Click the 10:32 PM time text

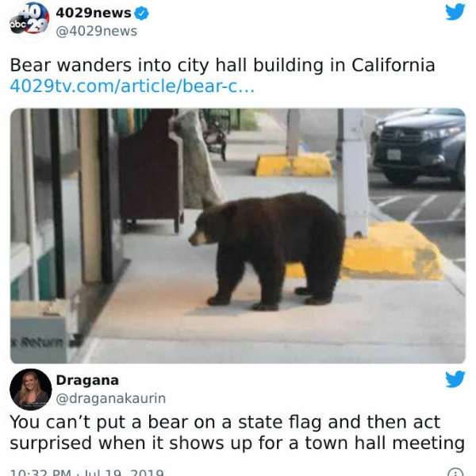pyautogui.click(x=40, y=472)
